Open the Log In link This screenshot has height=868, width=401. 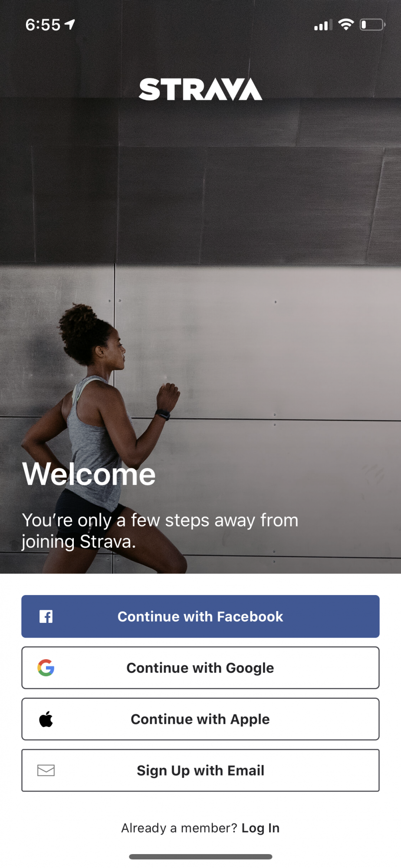(260, 828)
